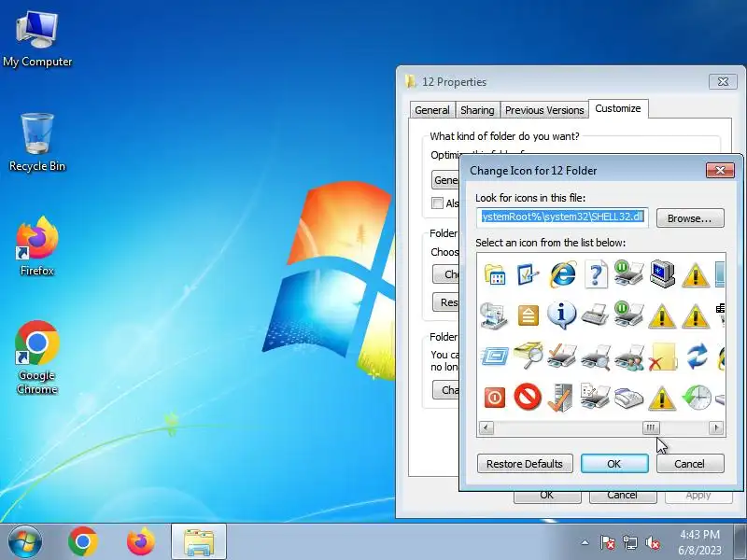Choose the orange eject button icon
Screen dimensions: 747x560
528,315
